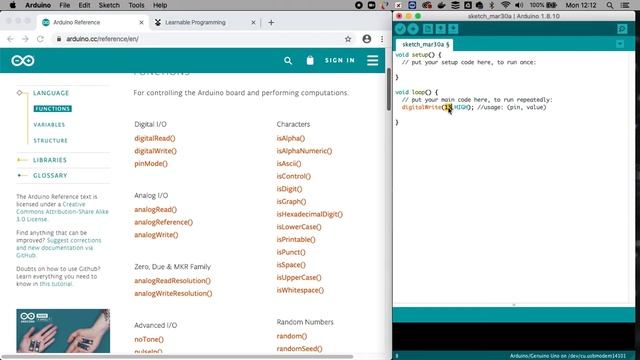
Task: Click the 'this tutorial' link in sidebar
Action: [56, 284]
